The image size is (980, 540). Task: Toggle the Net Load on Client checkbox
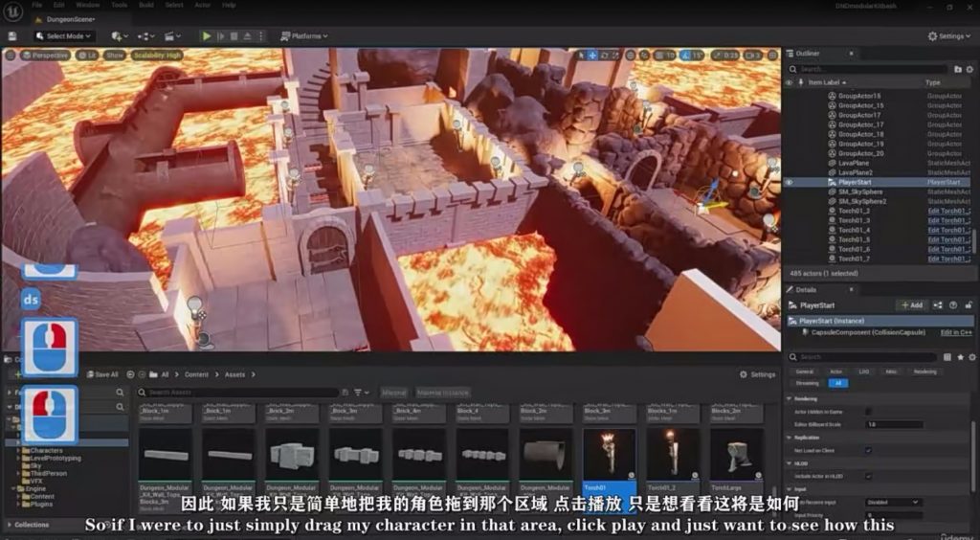click(869, 450)
